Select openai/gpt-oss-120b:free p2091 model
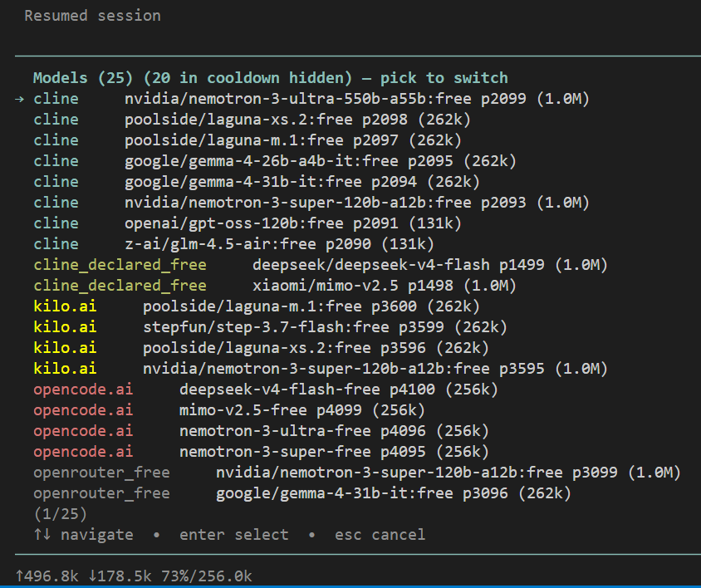This screenshot has height=588, width=701. coord(248,223)
